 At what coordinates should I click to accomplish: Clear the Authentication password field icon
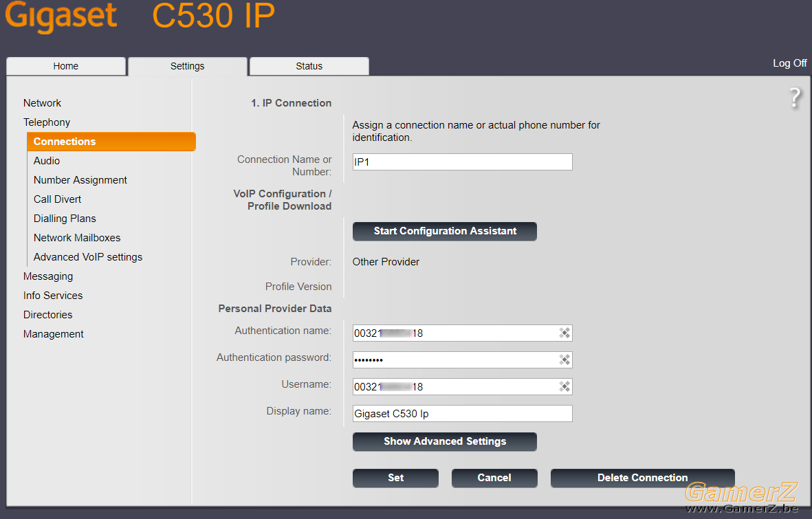click(x=564, y=360)
